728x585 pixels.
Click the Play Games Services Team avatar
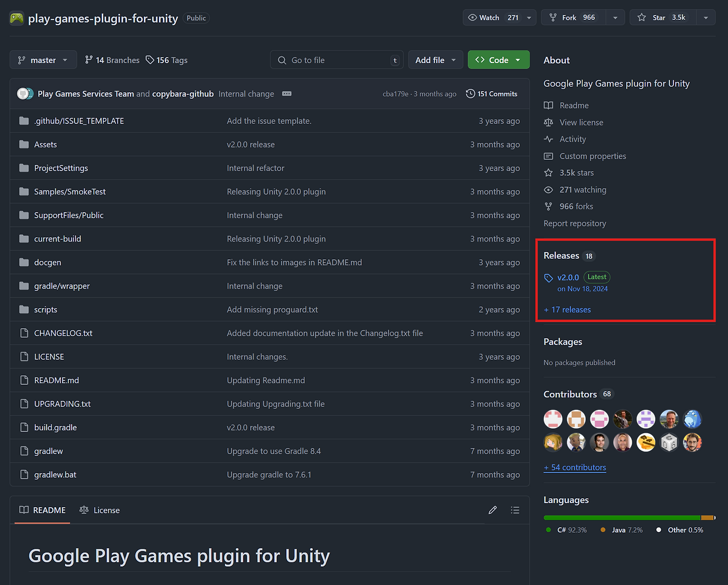[x=23, y=94]
